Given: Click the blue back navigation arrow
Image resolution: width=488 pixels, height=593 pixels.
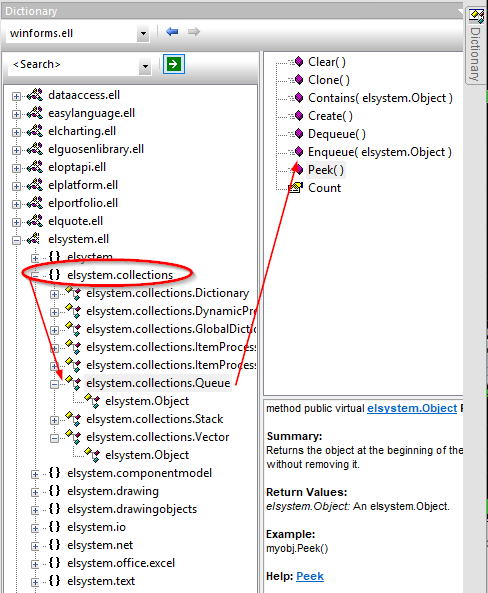Looking at the screenshot, I should (172, 32).
